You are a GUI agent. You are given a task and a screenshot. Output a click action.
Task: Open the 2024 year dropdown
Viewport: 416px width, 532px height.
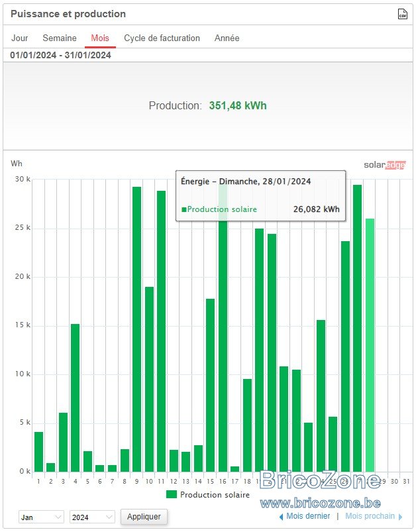point(92,517)
